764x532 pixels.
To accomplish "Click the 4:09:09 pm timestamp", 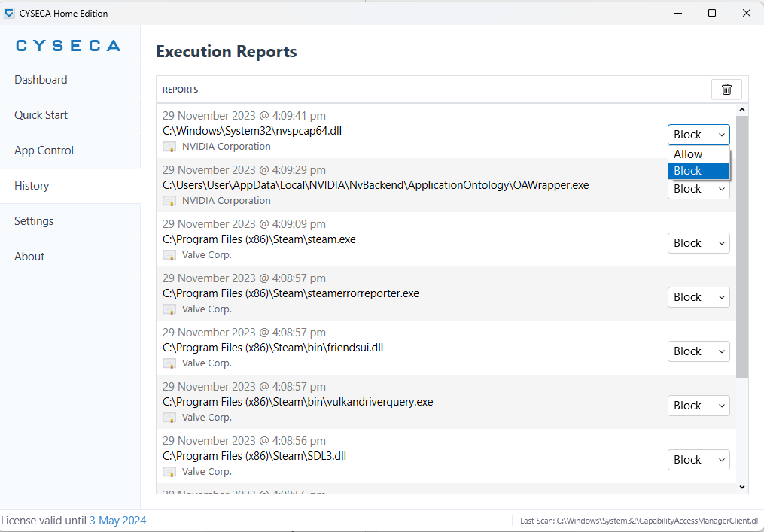I will click(x=244, y=224).
